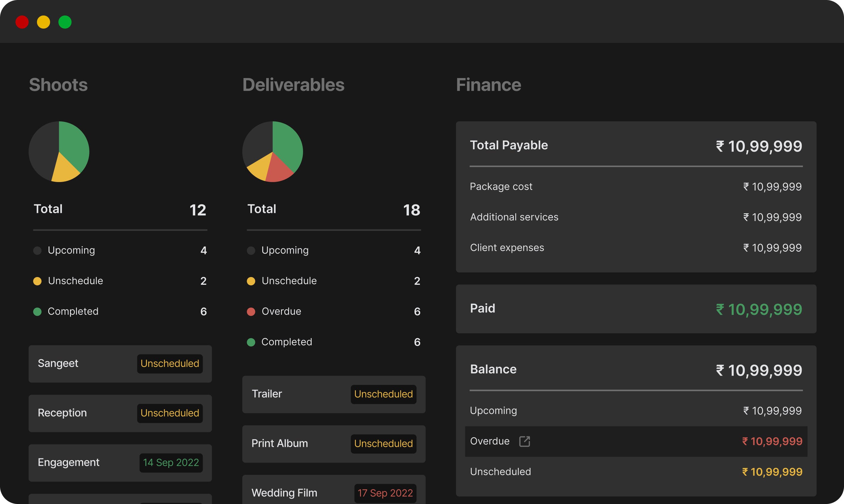Open the Trailer deliverable card
The image size is (844, 504).
click(x=334, y=394)
